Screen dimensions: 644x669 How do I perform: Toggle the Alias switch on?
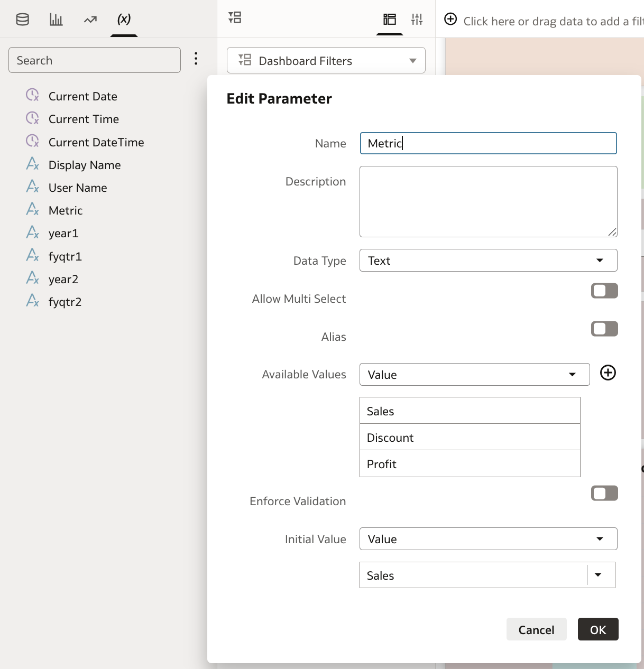[604, 329]
